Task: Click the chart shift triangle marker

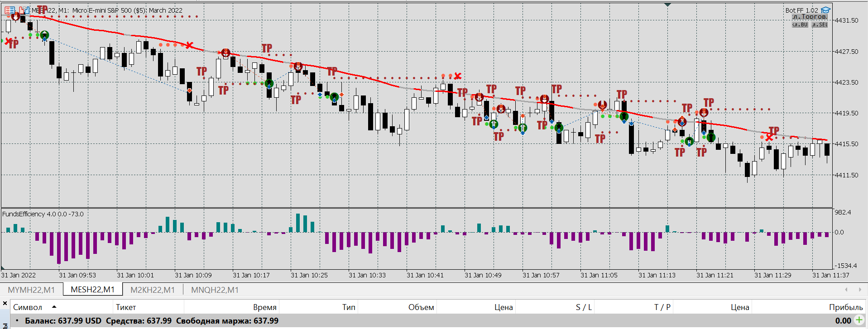Action: 667,5
